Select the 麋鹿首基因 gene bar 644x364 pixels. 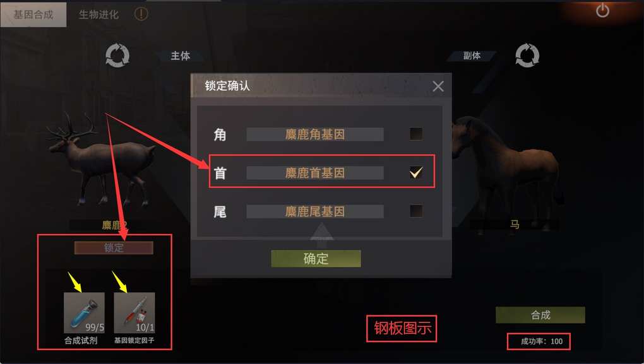click(315, 173)
